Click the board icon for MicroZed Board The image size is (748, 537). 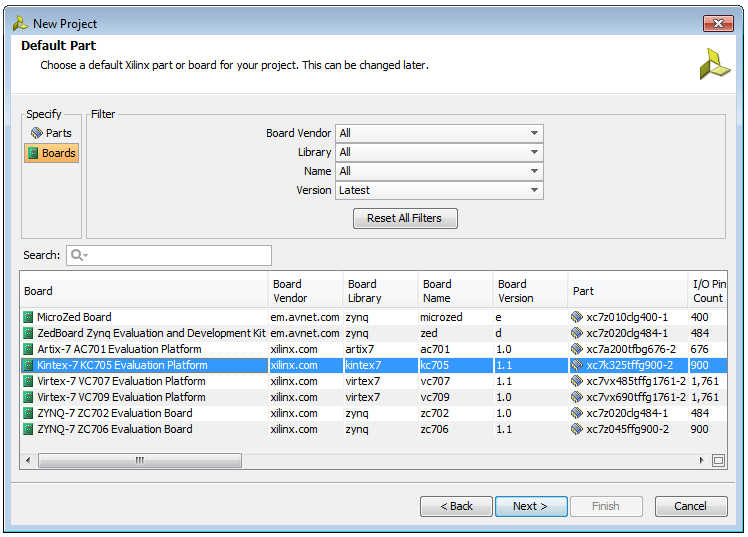point(29,317)
